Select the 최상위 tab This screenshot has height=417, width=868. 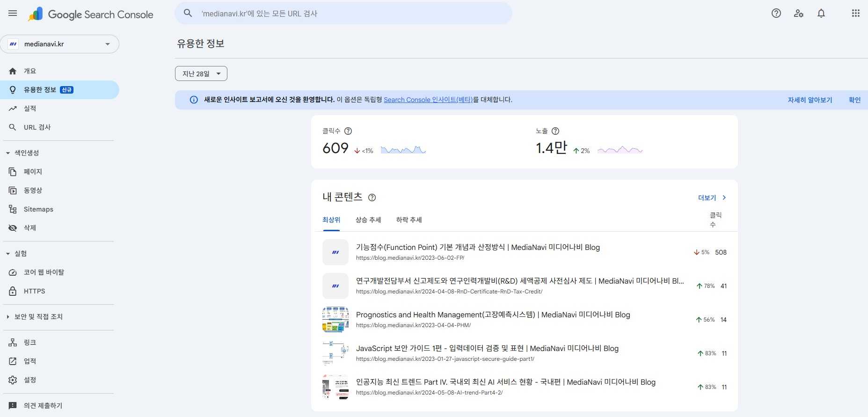pos(331,220)
